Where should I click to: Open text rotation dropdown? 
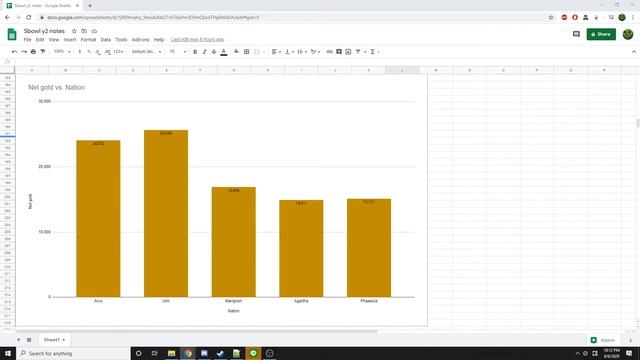tap(315, 52)
